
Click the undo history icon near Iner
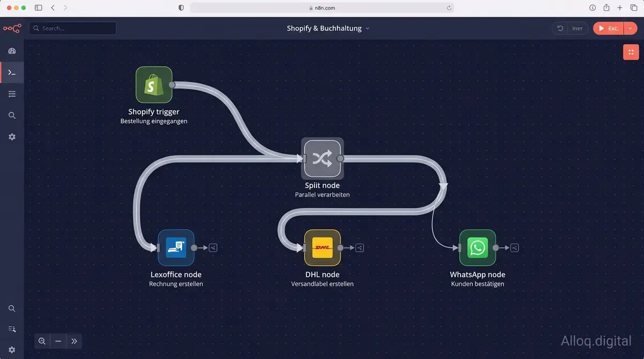[560, 28]
